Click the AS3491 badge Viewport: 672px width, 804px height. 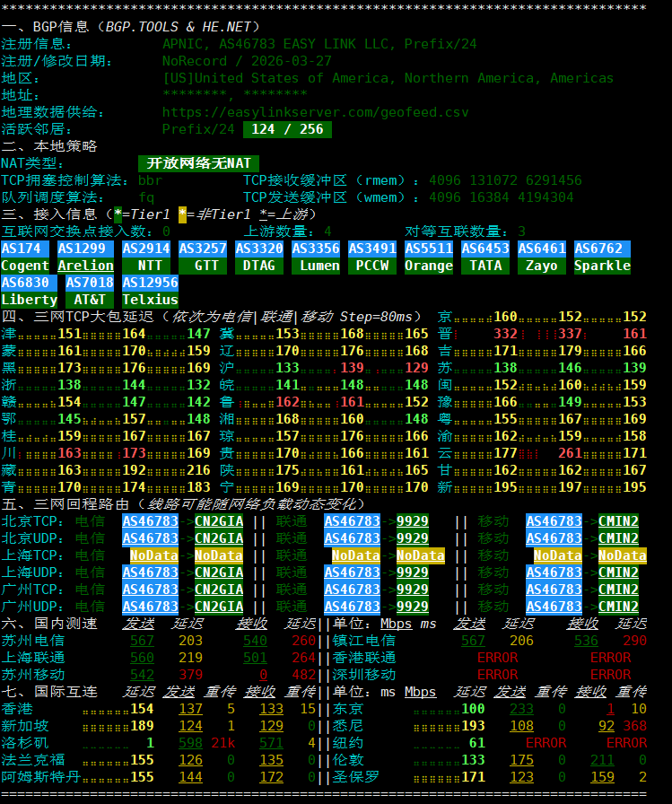tap(372, 249)
